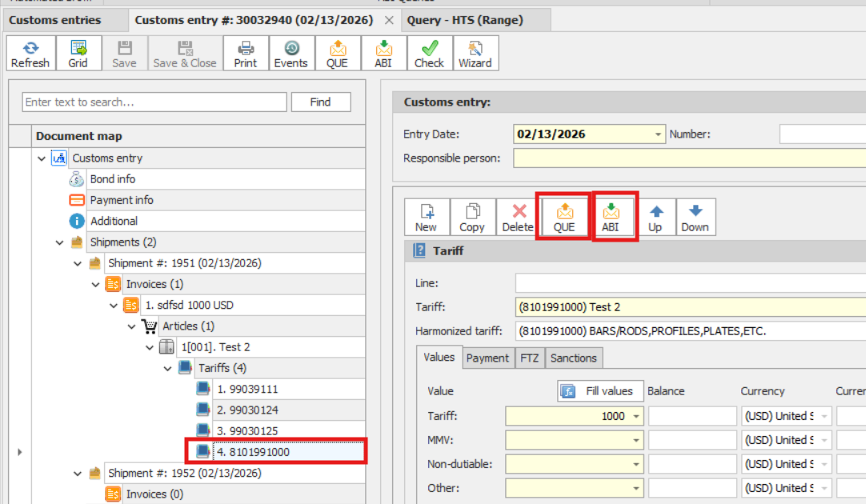Run the Check tool from the toolbar
Viewport: 866px width, 504px height.
tap(429, 53)
